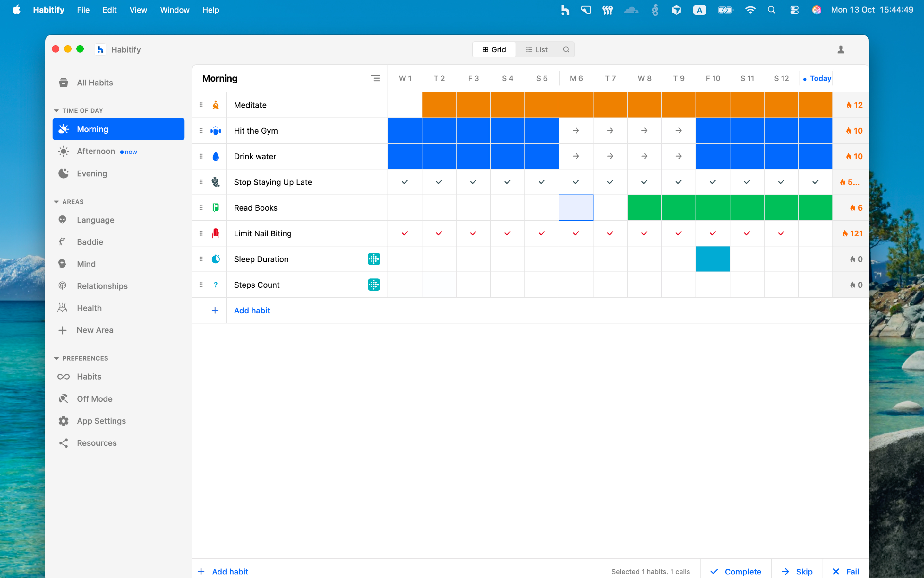Screen dimensions: 924x578
Task: Click the Drink water droplet icon
Action: 216,156
